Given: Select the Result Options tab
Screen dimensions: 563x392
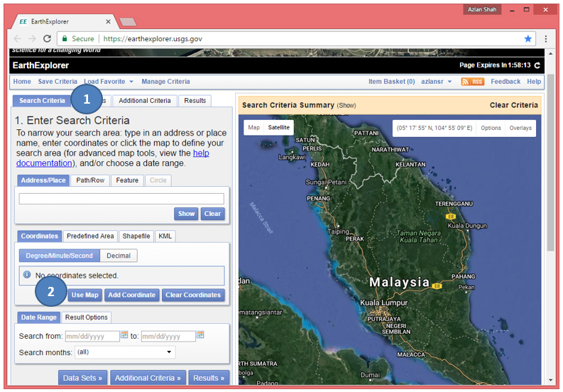Looking at the screenshot, I should (86, 317).
